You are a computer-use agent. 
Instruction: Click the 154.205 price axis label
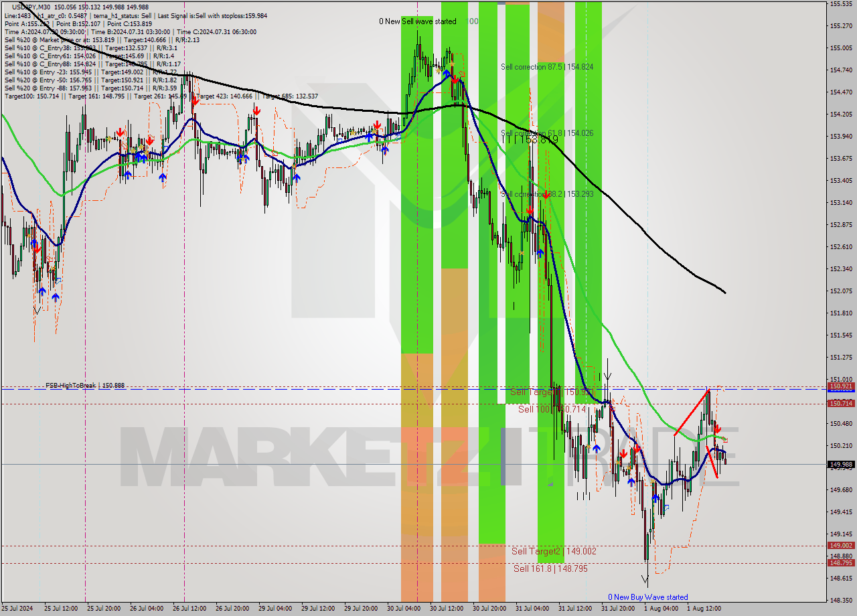point(841,114)
